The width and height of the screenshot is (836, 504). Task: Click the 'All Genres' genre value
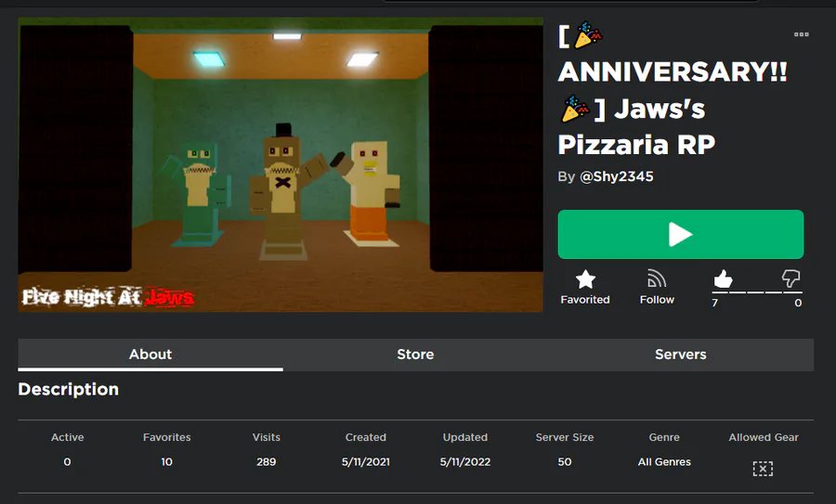pyautogui.click(x=664, y=462)
